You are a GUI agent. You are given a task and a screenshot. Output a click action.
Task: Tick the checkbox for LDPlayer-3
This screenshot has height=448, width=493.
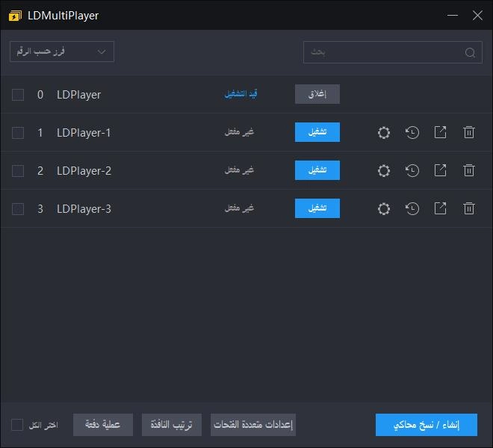(18, 209)
